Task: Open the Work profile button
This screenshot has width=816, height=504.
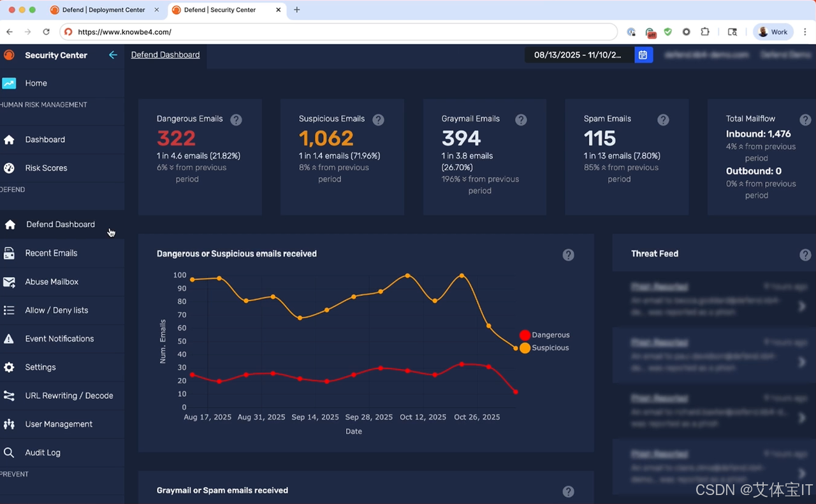Action: point(773,32)
